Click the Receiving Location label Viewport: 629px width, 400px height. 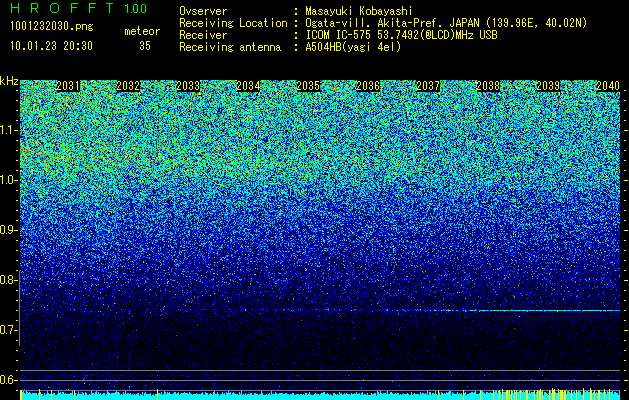pyautogui.click(x=233, y=23)
